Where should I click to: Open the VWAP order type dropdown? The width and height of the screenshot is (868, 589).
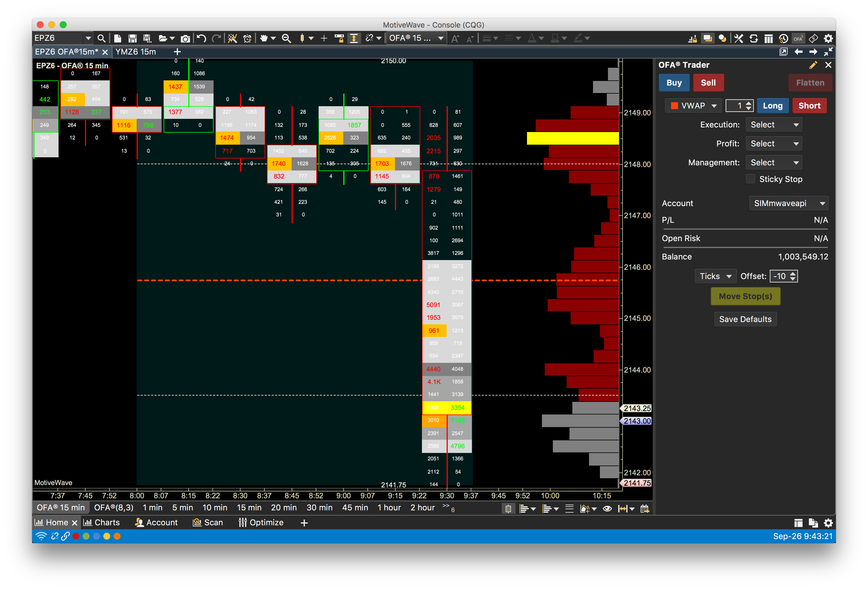[693, 106]
